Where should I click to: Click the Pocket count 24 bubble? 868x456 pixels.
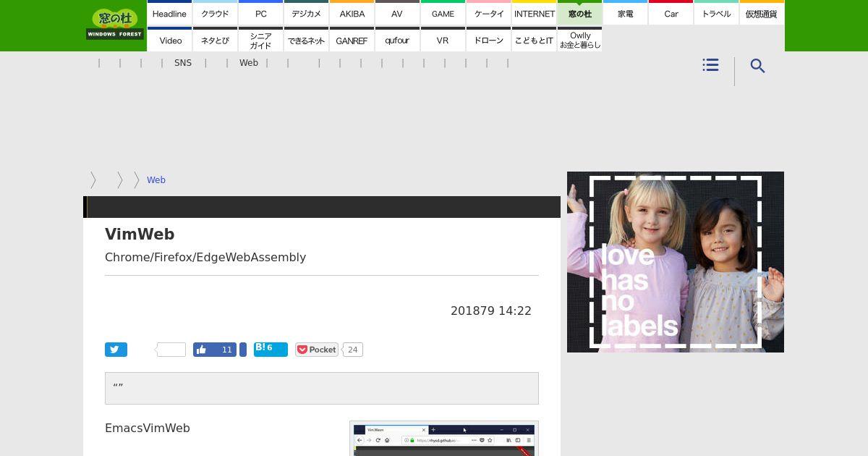(x=352, y=350)
